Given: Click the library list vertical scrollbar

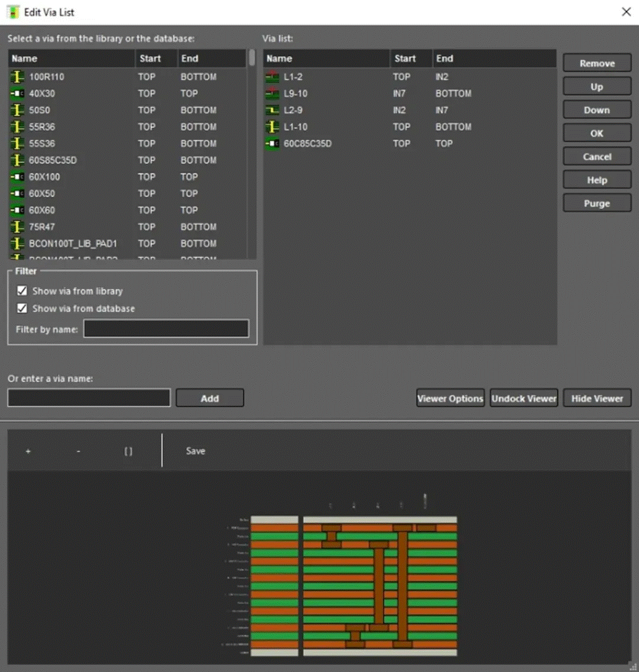Looking at the screenshot, I should [x=252, y=58].
